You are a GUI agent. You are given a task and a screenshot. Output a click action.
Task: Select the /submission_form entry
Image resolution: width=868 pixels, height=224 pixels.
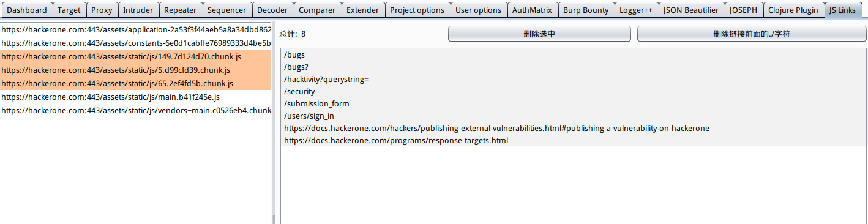coord(574,104)
